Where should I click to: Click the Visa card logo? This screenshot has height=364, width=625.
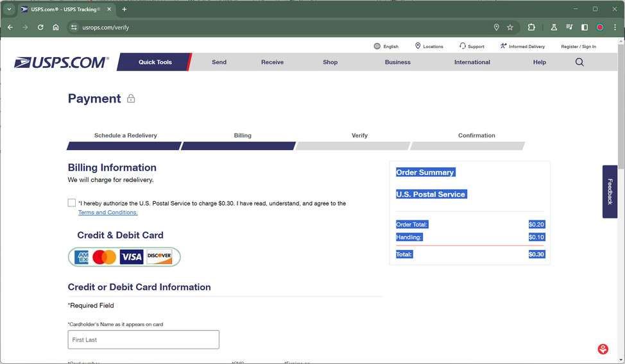(131, 257)
